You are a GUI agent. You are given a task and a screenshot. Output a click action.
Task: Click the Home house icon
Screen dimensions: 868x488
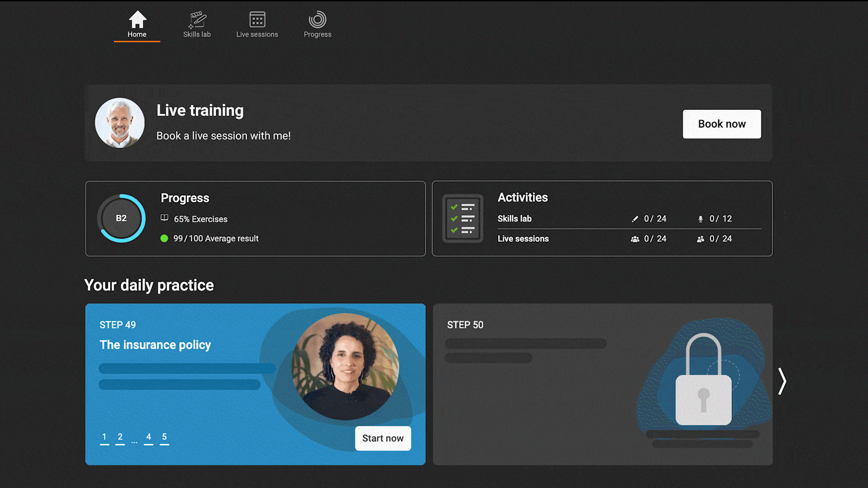pyautogui.click(x=137, y=20)
